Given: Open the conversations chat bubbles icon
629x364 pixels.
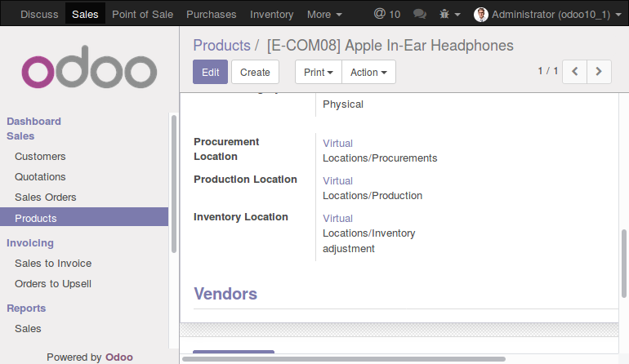Looking at the screenshot, I should click(420, 14).
